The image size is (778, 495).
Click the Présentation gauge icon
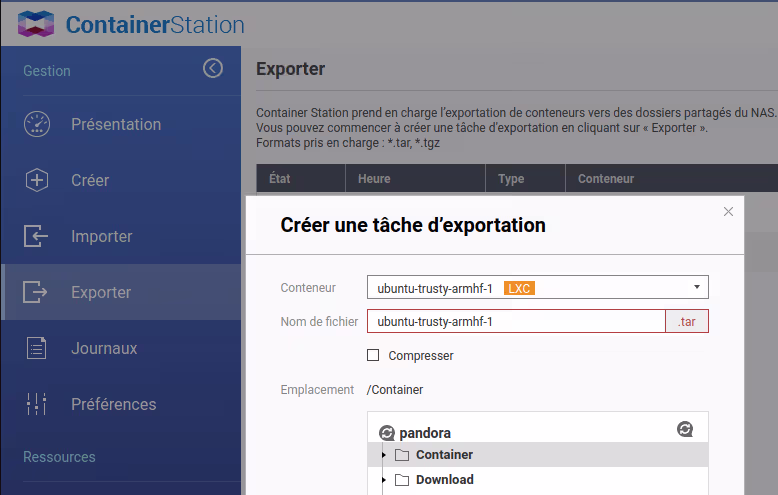tap(37, 125)
